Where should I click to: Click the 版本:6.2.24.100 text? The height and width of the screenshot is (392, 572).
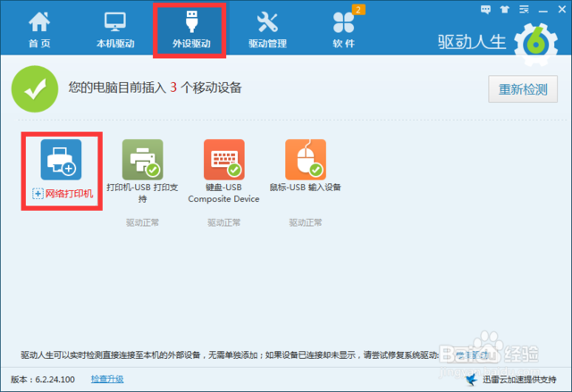tap(43, 379)
